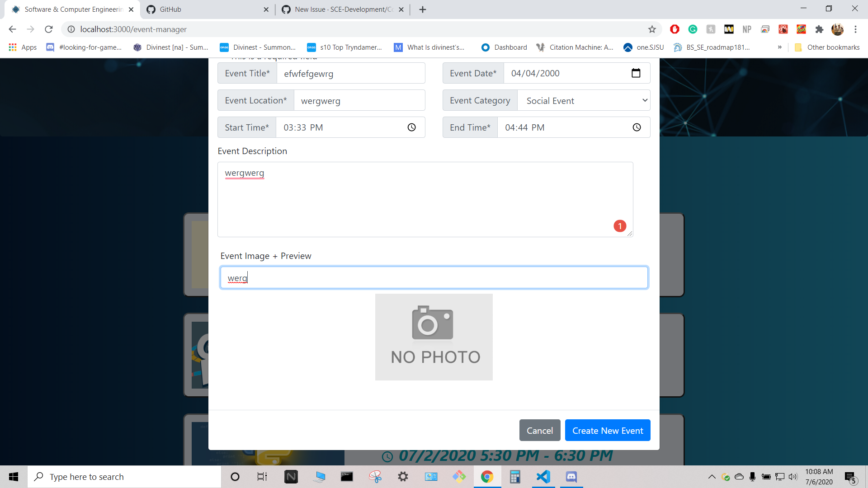868x488 pixels.
Task: Open Visual Studio Code from the taskbar
Action: point(543,477)
